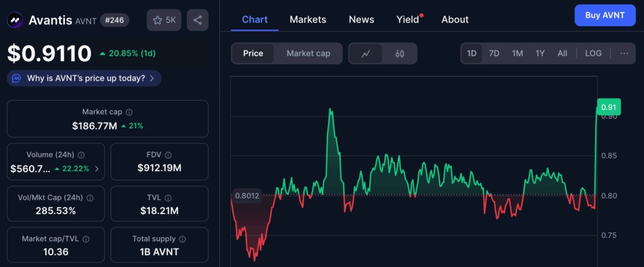Open the more chart options ellipsis
This screenshot has width=644, height=267.
pyautogui.click(x=625, y=54)
